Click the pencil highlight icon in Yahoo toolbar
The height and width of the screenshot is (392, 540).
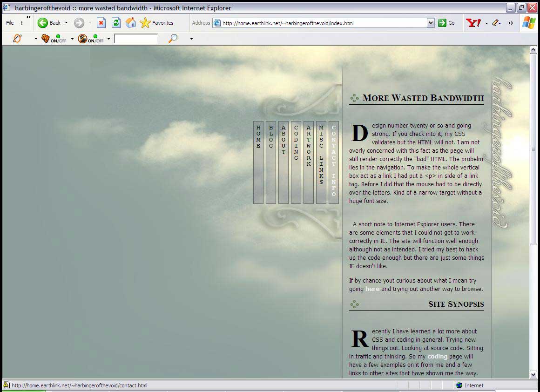496,23
